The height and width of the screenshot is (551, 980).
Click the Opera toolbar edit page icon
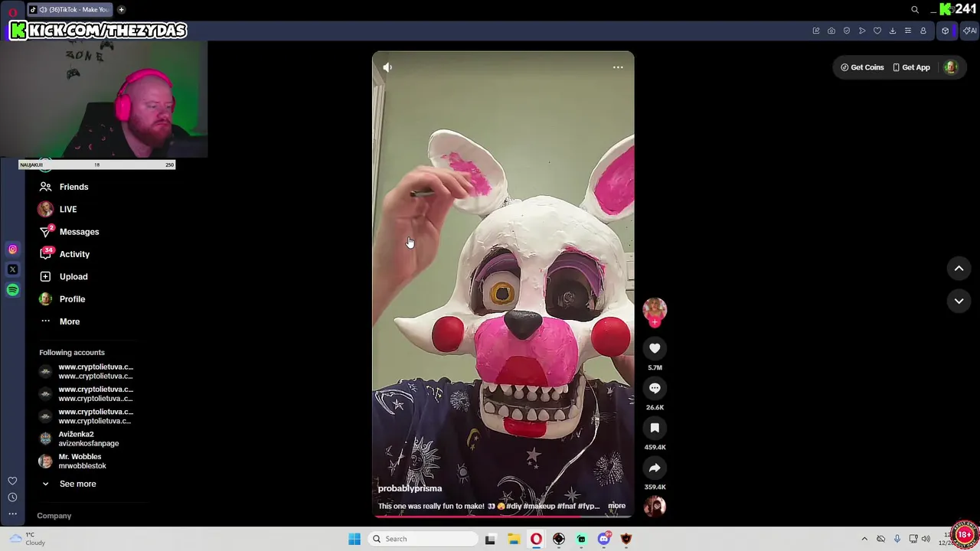[816, 31]
